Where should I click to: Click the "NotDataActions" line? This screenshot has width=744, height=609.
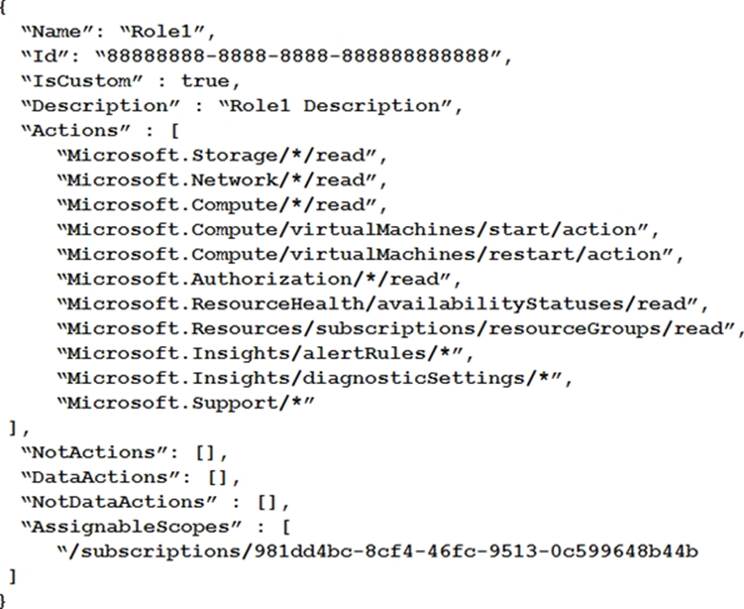pos(152,500)
